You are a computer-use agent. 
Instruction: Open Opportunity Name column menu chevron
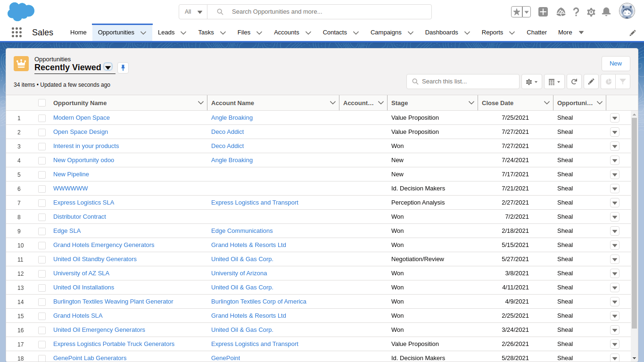(200, 103)
